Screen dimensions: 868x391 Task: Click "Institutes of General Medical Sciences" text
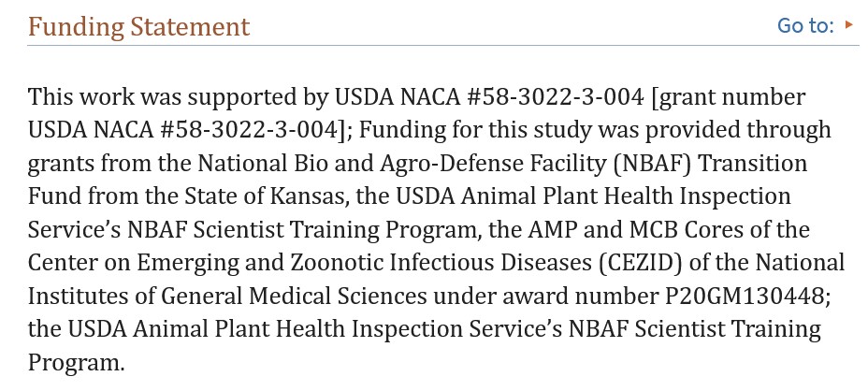[227, 297]
